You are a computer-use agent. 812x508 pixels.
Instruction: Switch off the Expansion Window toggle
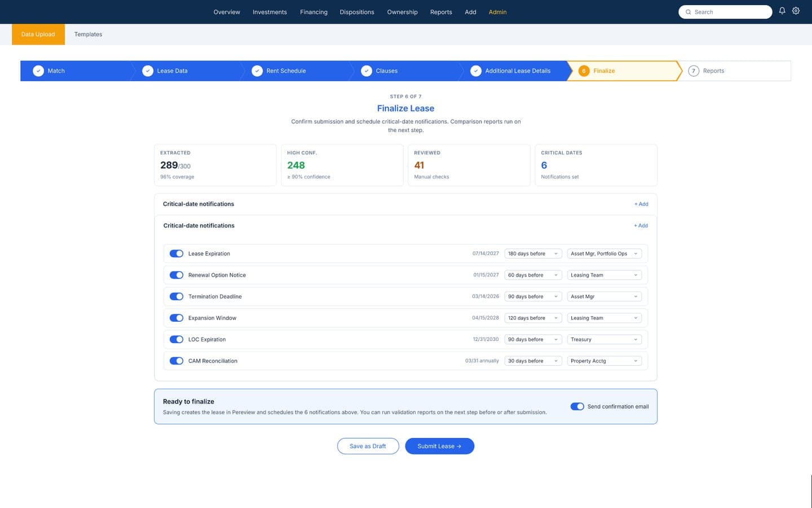tap(176, 318)
